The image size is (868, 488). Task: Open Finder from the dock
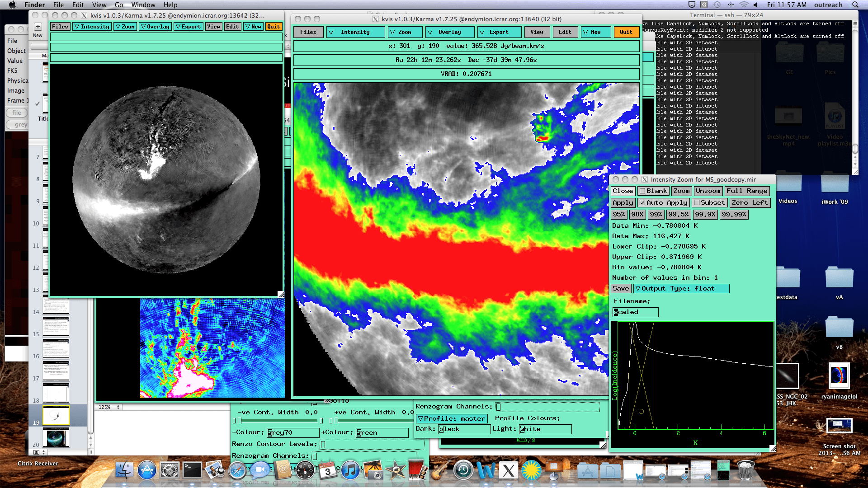pyautogui.click(x=124, y=470)
